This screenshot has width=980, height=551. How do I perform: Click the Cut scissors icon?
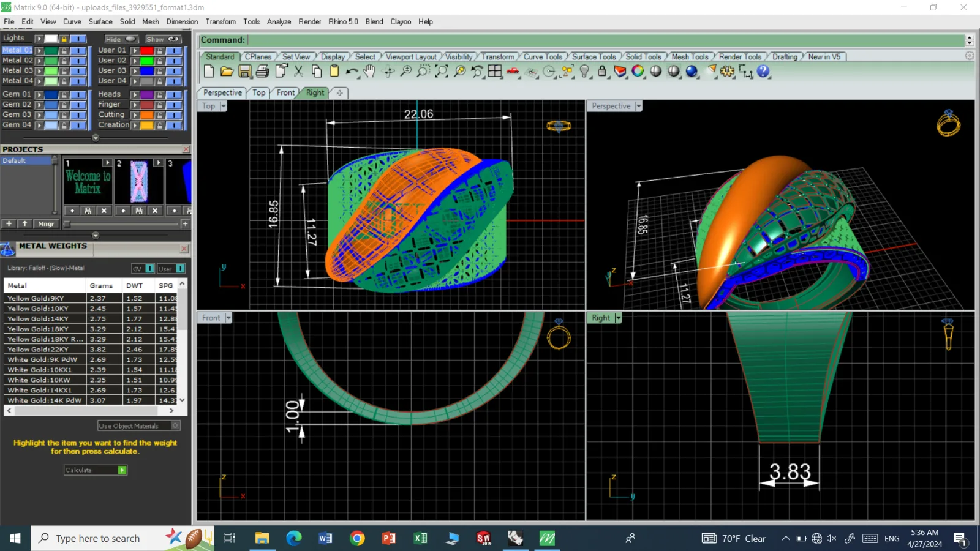(298, 71)
